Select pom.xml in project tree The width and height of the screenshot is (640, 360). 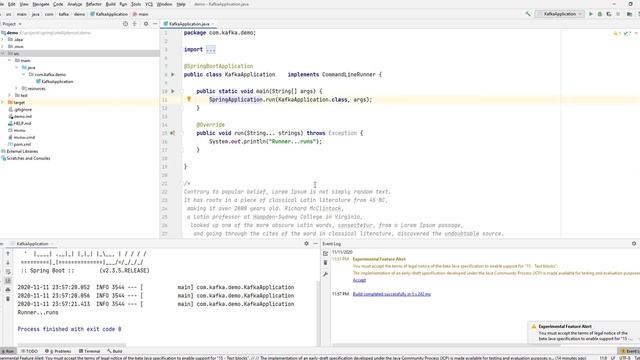pyautogui.click(x=19, y=144)
